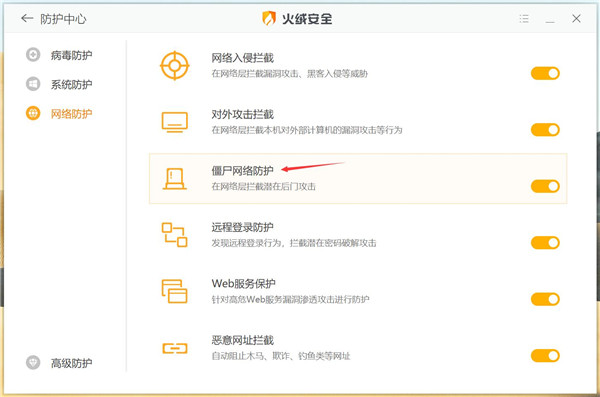600x397 pixels.
Task: Click the 对外攻击拦截 monitor icon
Action: click(x=174, y=122)
